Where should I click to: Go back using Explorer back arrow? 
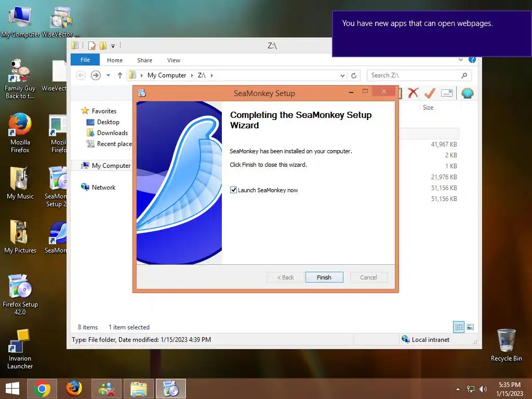[x=81, y=75]
